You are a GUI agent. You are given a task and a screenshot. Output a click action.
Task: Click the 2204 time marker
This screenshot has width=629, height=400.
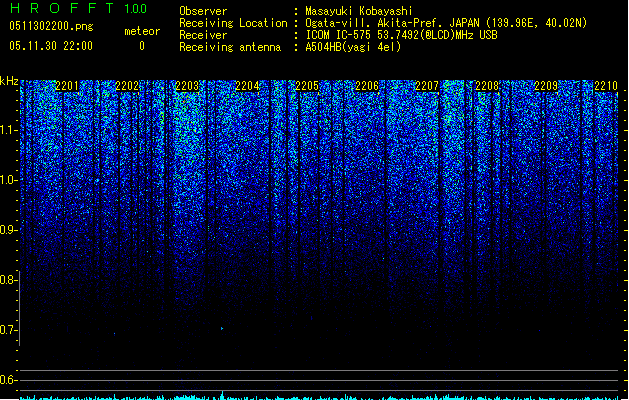point(247,86)
